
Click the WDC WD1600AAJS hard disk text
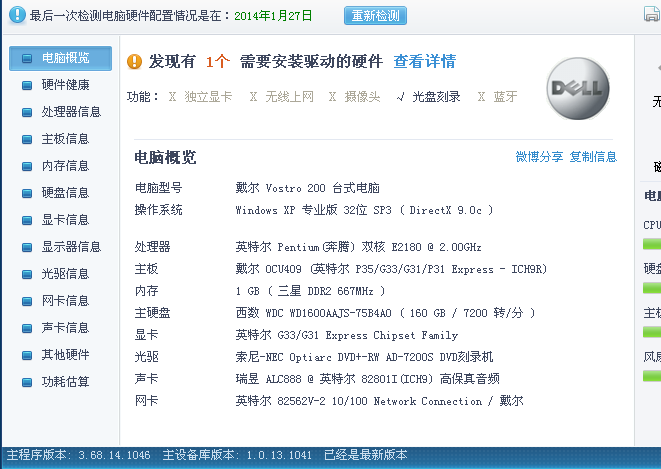[385, 313]
